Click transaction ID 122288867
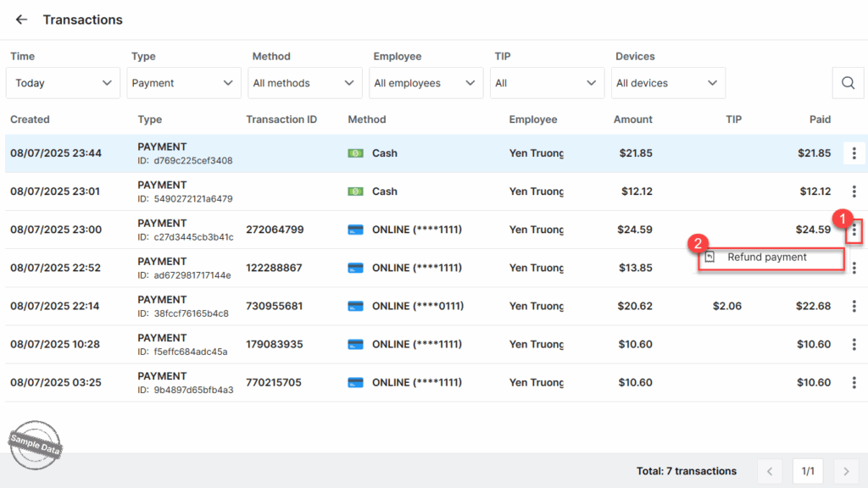This screenshot has width=868, height=488. click(x=274, y=268)
